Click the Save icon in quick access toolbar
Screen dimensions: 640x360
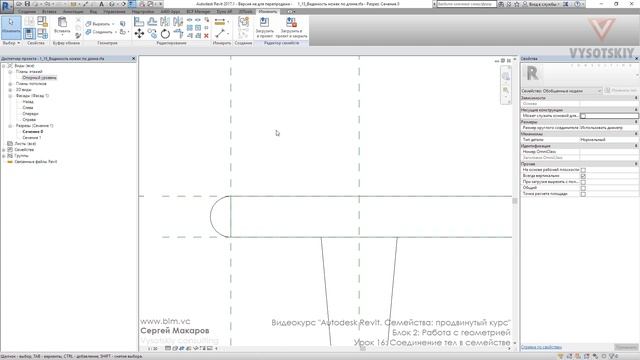(27, 4)
